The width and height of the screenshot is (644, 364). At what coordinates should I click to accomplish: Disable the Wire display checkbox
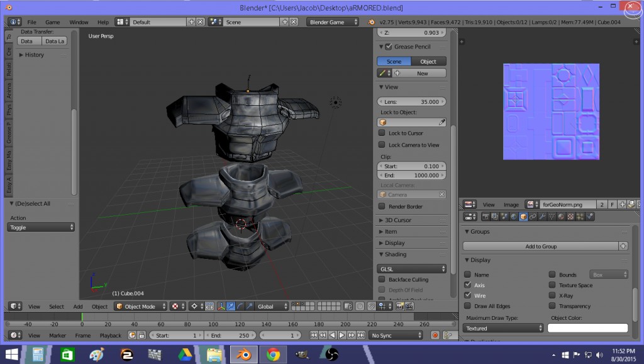click(466, 295)
